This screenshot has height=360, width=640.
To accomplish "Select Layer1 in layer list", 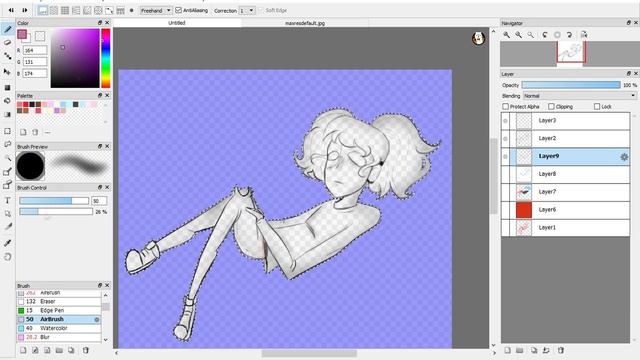I will (565, 227).
